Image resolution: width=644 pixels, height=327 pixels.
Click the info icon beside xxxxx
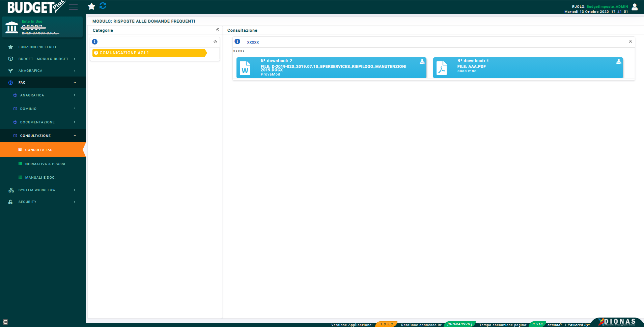[237, 41]
